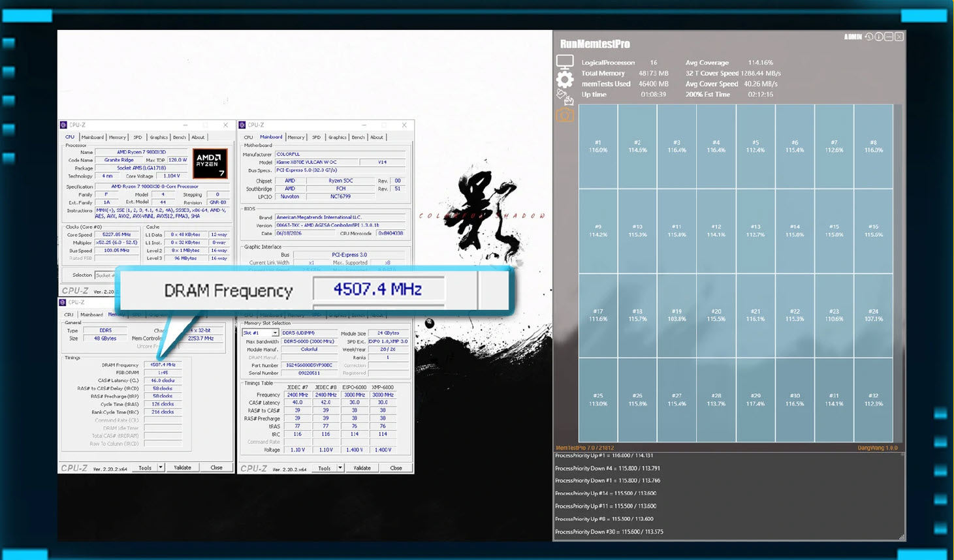Select memtest tile #1 at 116.0%
Screen dimensions: 954x560
(598, 146)
